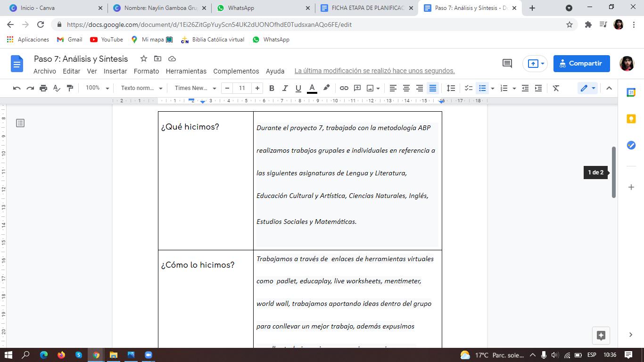Center align text
The height and width of the screenshot is (362, 644).
pos(406,88)
